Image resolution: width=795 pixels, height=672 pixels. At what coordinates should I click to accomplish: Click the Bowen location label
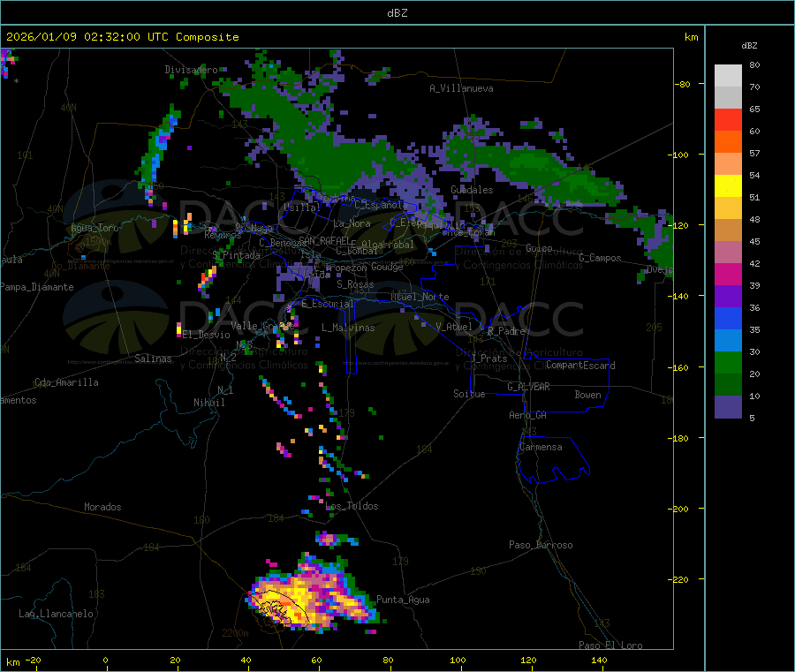tap(588, 395)
